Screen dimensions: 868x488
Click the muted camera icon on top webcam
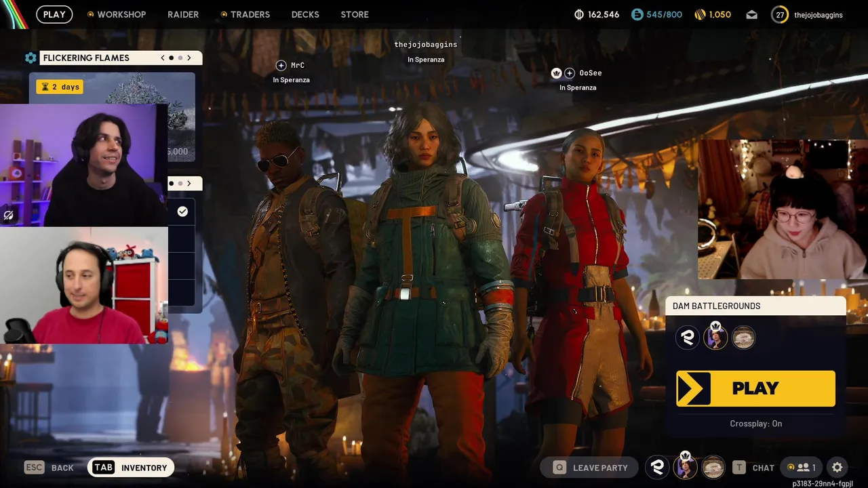click(8, 216)
